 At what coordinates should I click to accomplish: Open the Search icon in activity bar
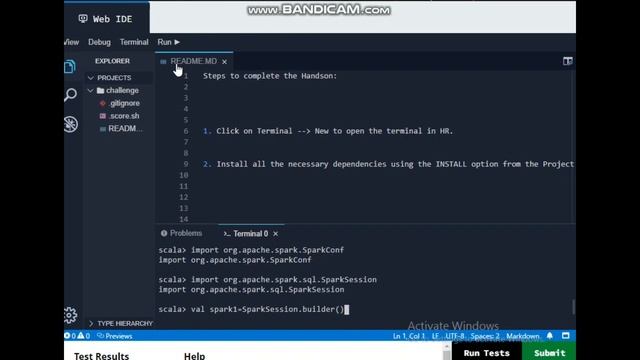(70, 95)
